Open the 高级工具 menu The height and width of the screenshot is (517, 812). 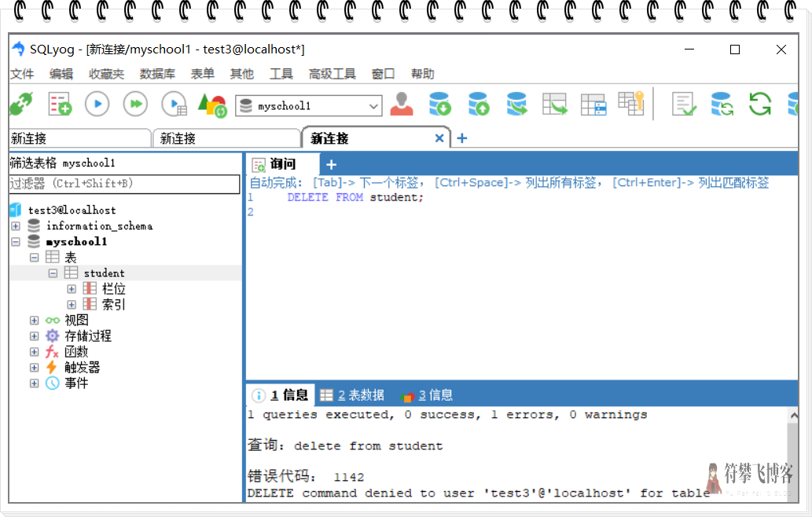click(x=333, y=74)
